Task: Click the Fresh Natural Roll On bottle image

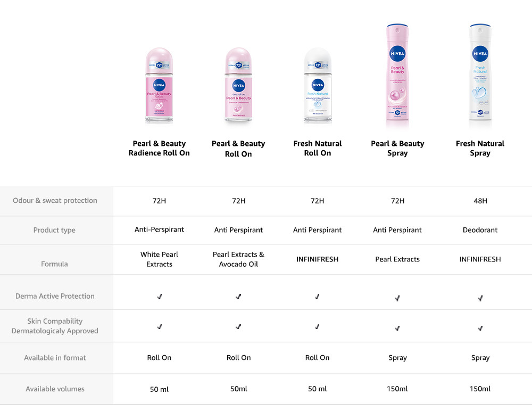Action: (x=318, y=86)
